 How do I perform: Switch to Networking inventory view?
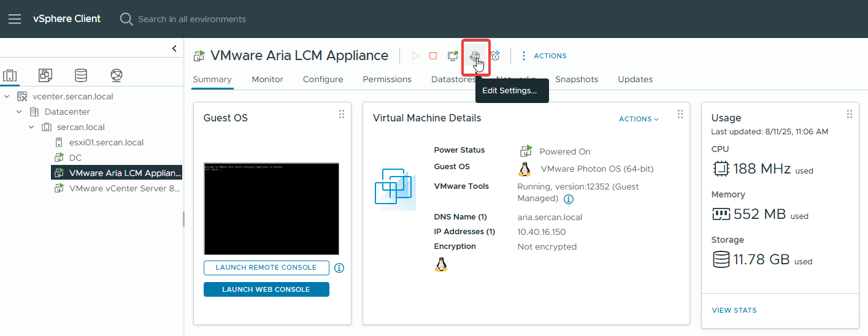tap(117, 75)
